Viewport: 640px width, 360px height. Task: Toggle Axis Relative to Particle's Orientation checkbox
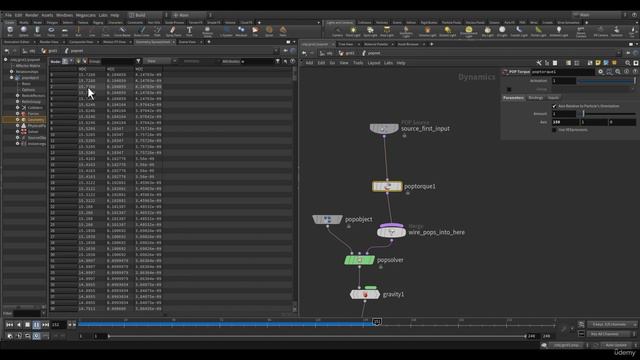(x=554, y=106)
